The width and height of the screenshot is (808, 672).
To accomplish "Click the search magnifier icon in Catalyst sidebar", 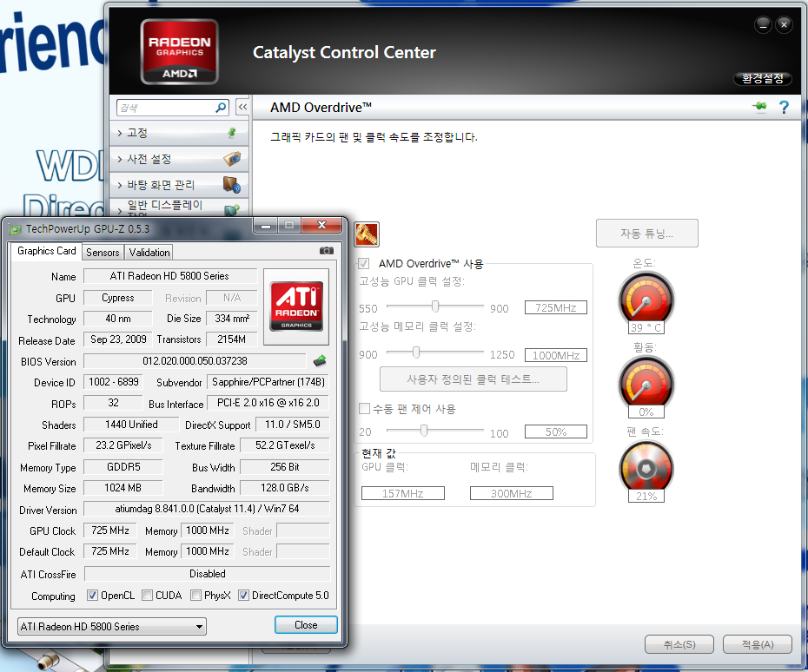I will point(221,107).
